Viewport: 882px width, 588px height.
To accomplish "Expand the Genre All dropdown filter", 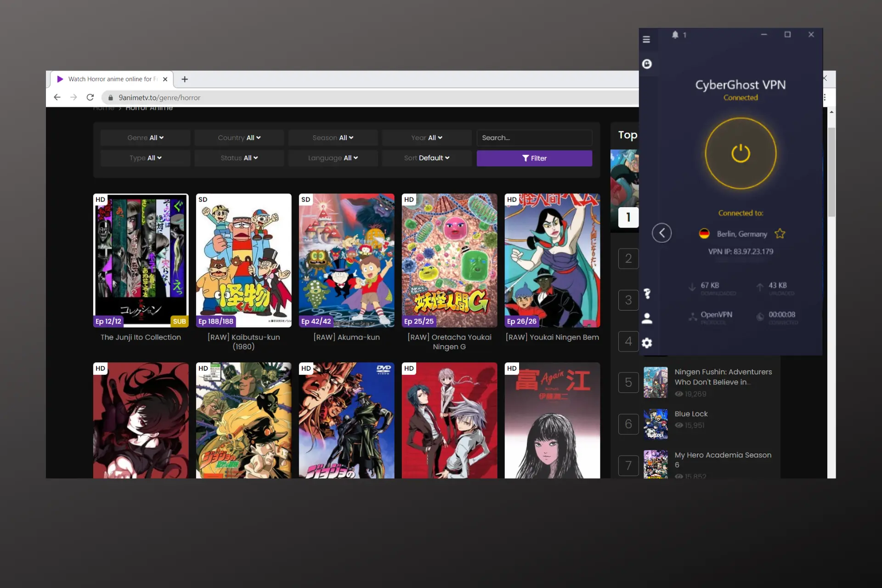I will click(145, 137).
